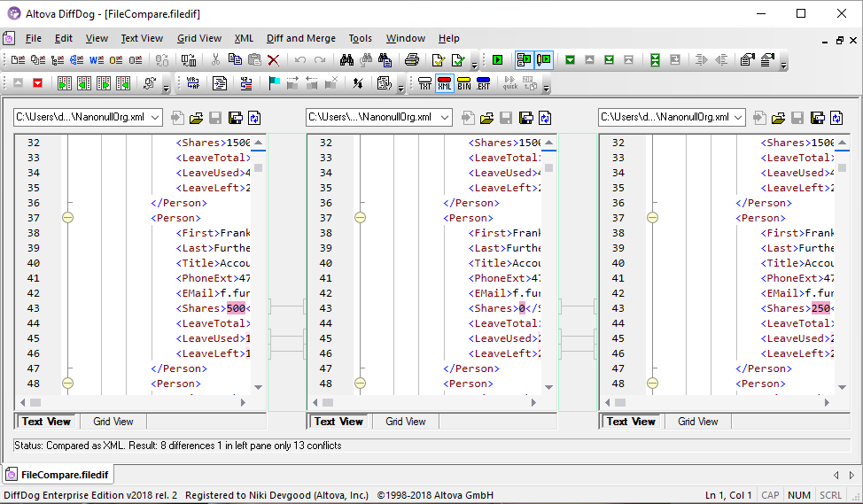Click the Pretty-Print indent icon
The image size is (863, 504).
click(x=220, y=83)
